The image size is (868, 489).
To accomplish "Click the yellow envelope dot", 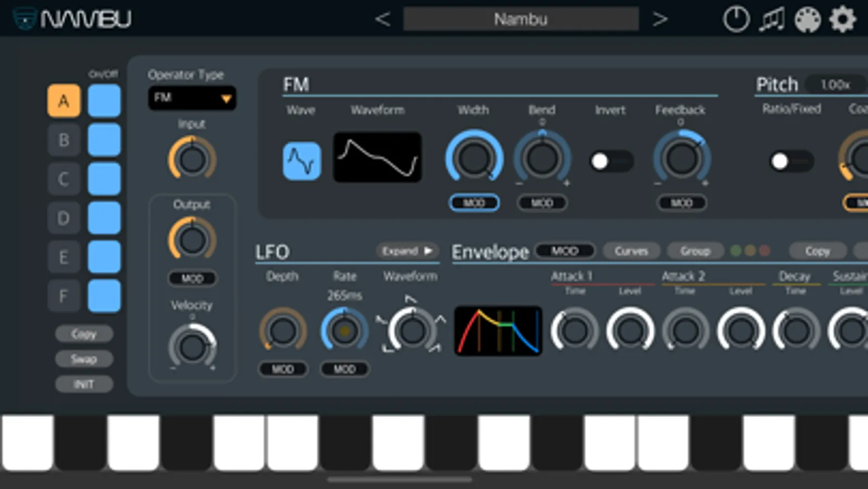I will (750, 250).
